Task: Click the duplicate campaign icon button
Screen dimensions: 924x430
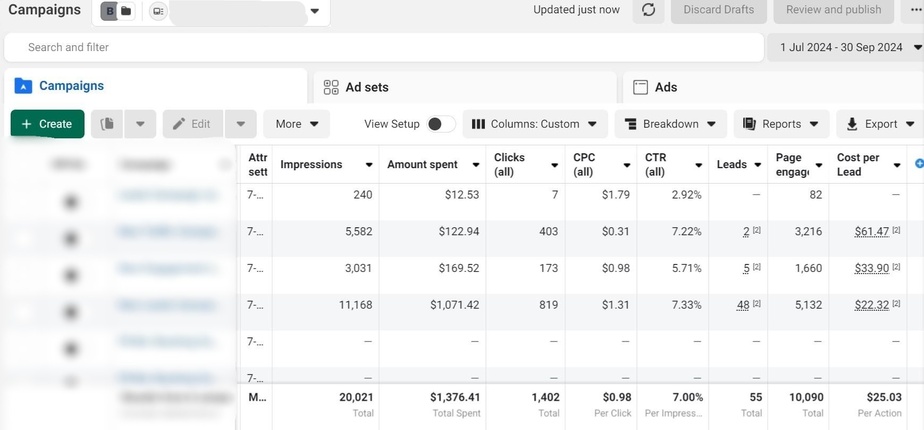Action: point(107,124)
